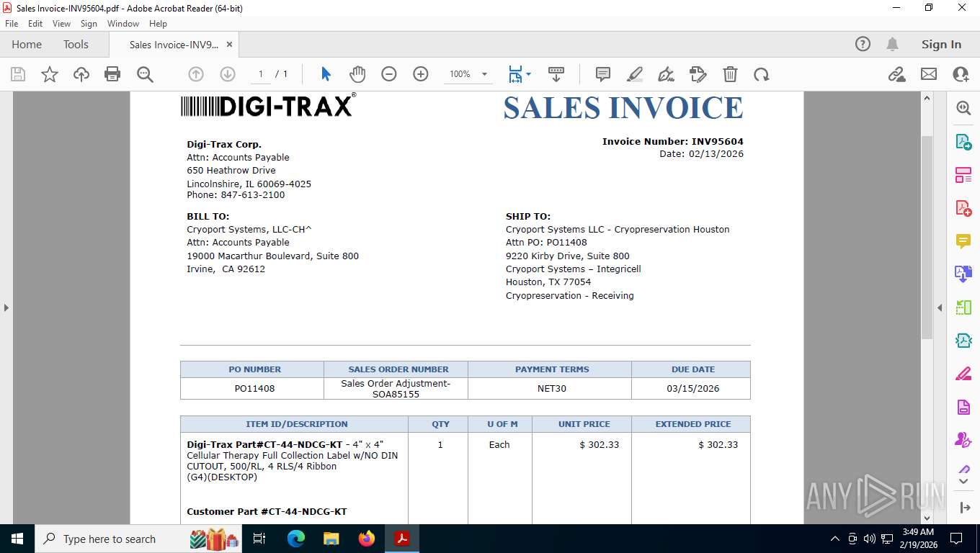980x553 pixels.
Task: Open Firefox from the taskbar
Action: coord(367,539)
